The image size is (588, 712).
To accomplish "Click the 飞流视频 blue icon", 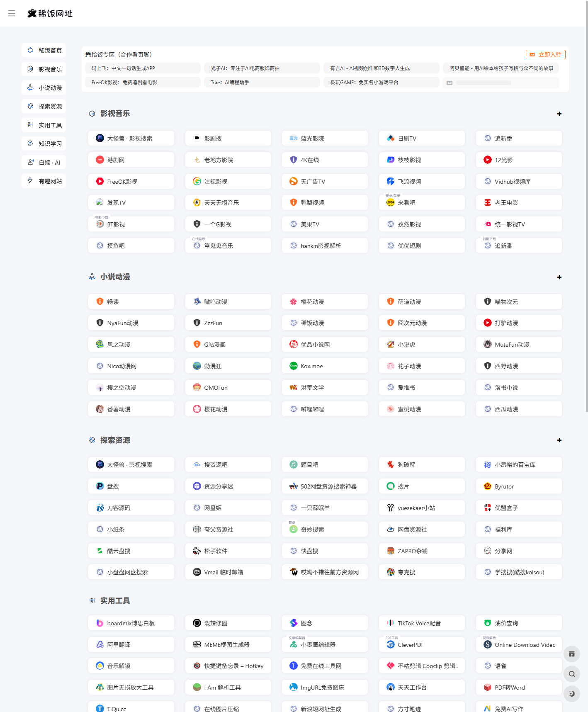I will (391, 181).
